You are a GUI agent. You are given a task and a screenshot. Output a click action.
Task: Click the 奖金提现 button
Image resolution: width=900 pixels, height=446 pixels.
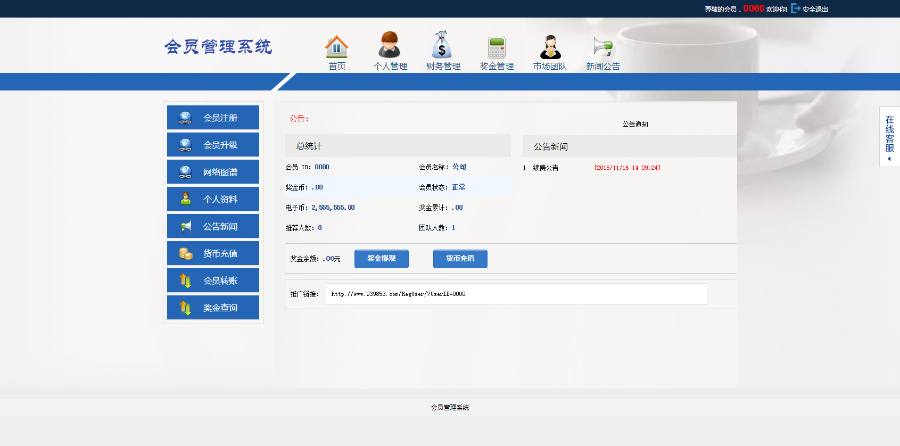coord(382,258)
